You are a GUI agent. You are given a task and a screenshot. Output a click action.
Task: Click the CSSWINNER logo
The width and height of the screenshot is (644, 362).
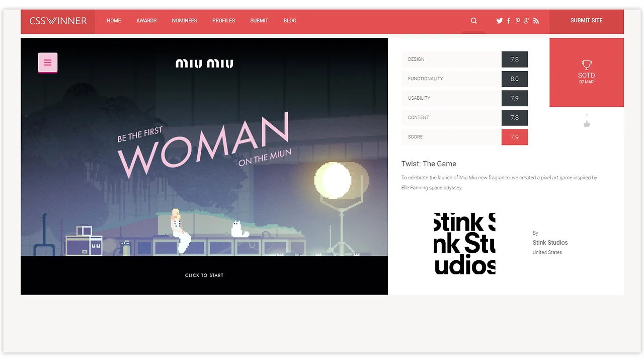tap(58, 21)
